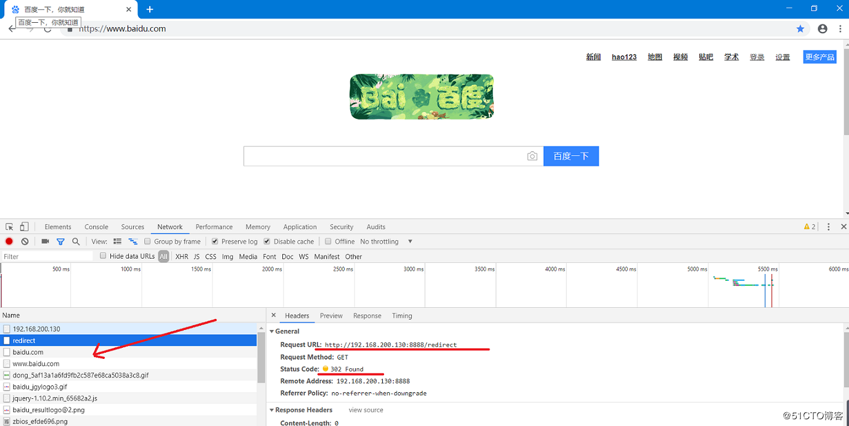This screenshot has width=849, height=426.
Task: Select the baidu_resultlogo@2.png request
Action: [128, 410]
